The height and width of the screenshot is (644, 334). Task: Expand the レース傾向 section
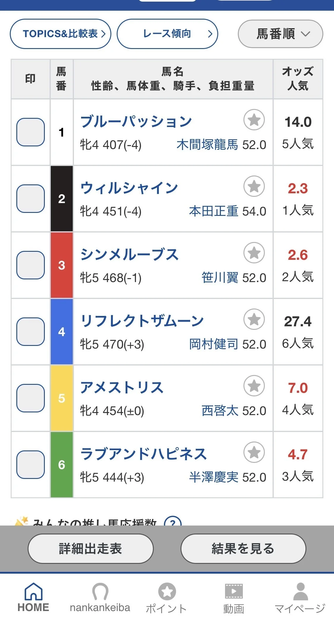coord(167,34)
